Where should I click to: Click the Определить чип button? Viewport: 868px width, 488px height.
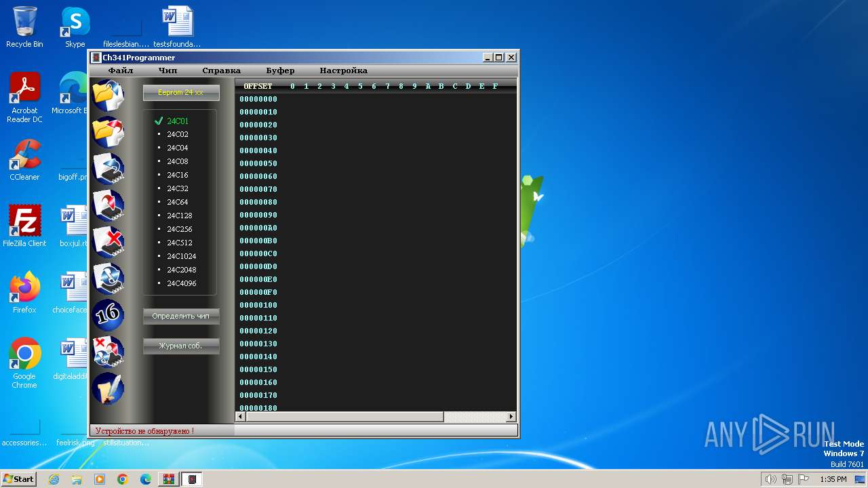(181, 317)
